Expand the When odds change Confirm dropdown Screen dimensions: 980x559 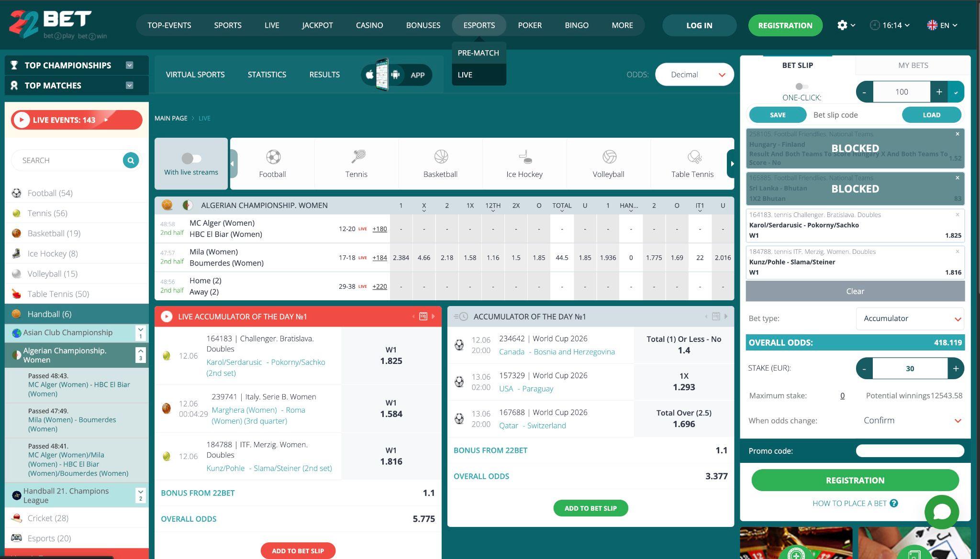coord(910,420)
